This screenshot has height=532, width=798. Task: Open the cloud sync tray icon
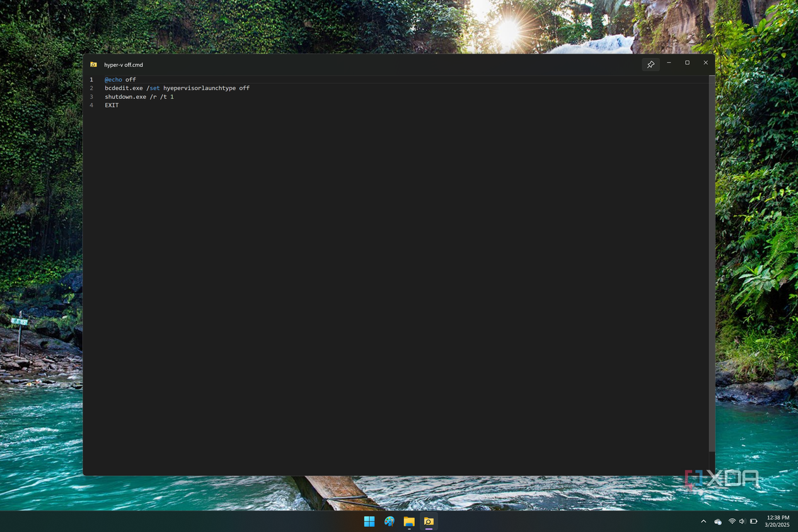click(718, 522)
